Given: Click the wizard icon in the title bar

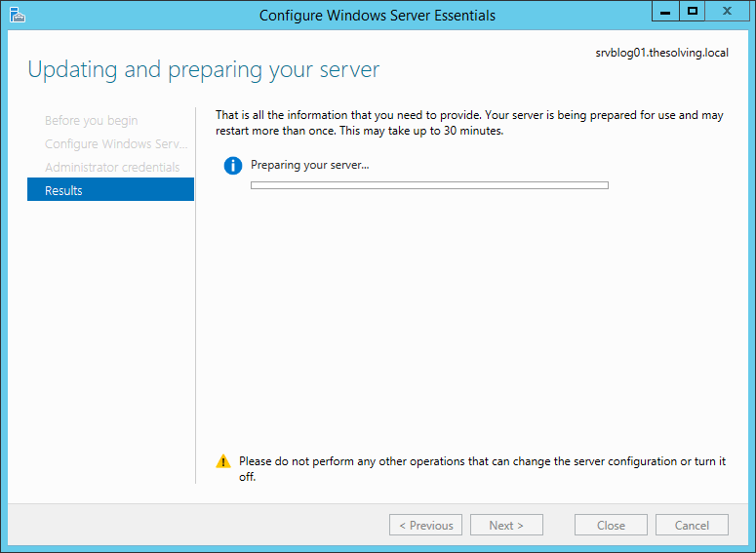Looking at the screenshot, I should [x=18, y=15].
